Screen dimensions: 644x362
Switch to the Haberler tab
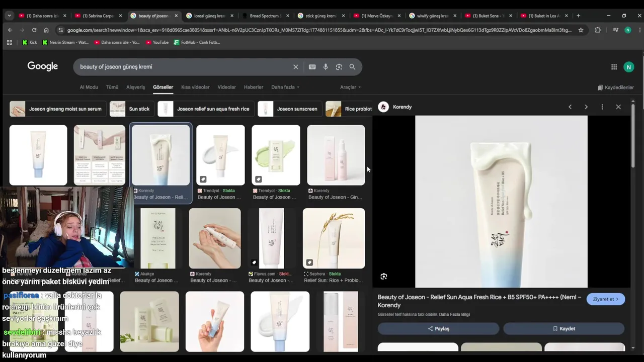point(254,87)
